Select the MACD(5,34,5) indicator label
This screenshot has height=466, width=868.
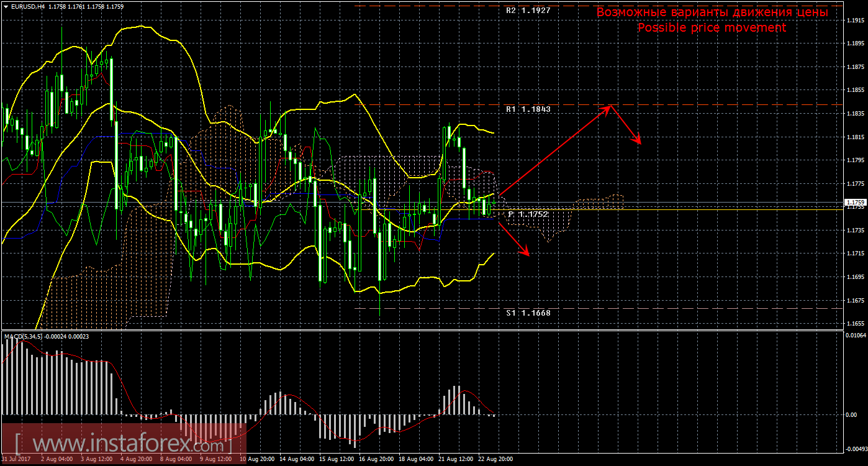tap(24, 336)
